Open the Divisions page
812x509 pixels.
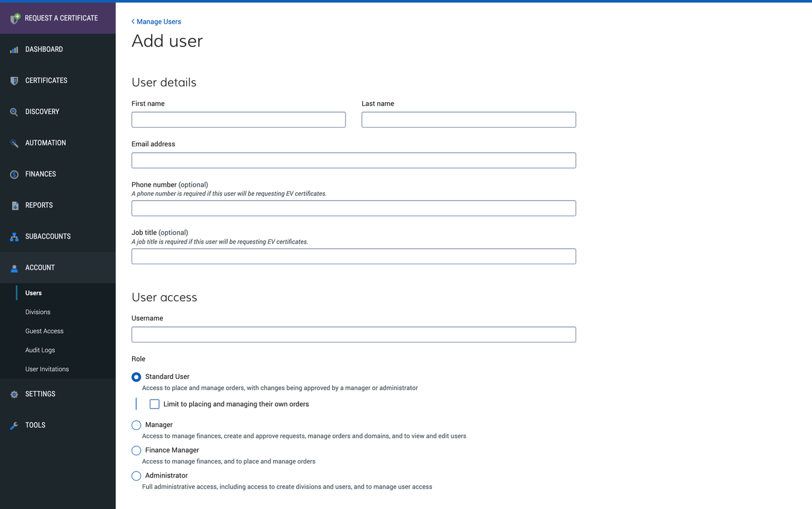[x=37, y=312]
